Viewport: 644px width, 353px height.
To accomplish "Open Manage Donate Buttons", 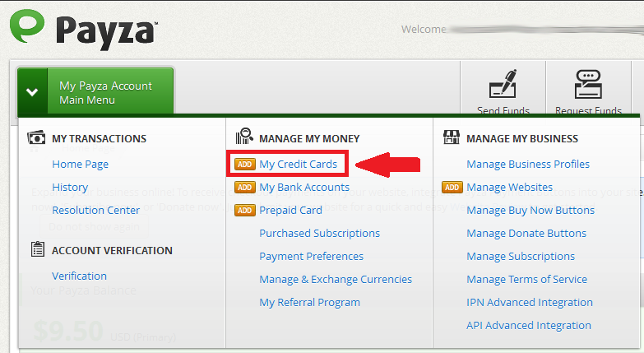I will pos(526,234).
